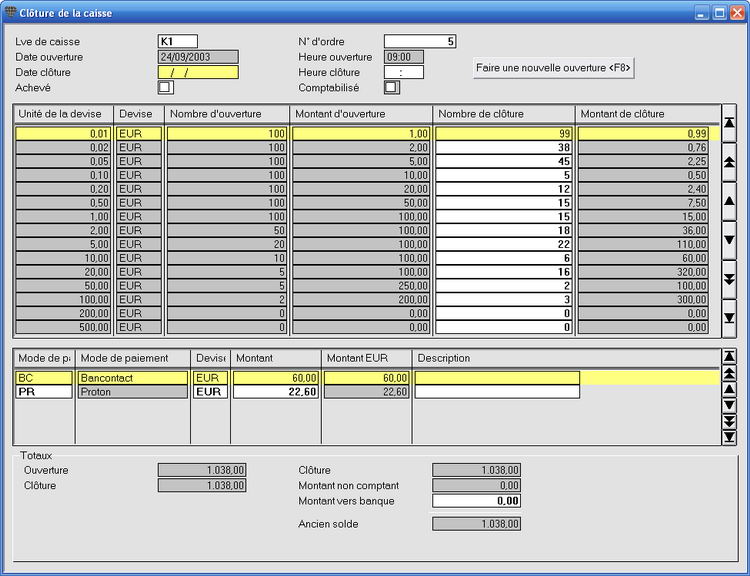The height and width of the screenshot is (576, 750).
Task: Click Nombre de clôture cell with 22
Action: 504,244
